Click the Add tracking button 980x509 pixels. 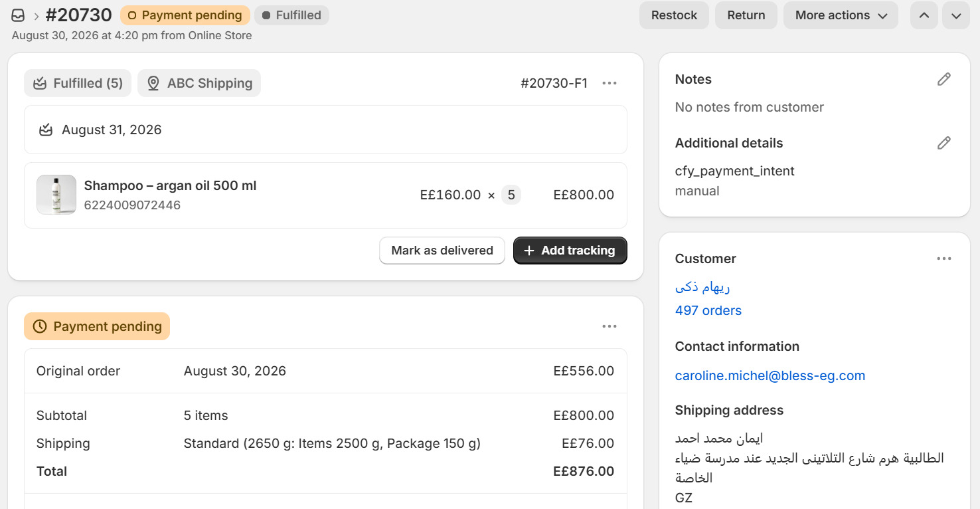point(570,251)
